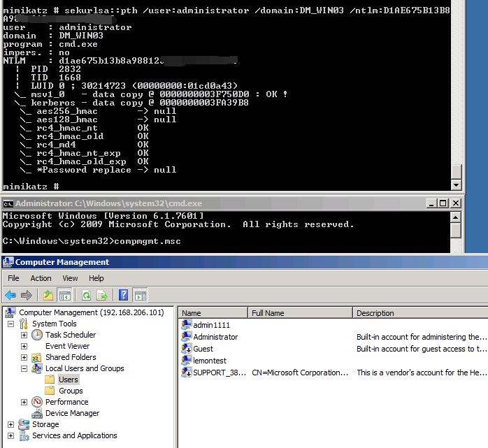Click the gray Forward arrow in the toolbar
This screenshot has height=448, width=488.
[x=27, y=295]
